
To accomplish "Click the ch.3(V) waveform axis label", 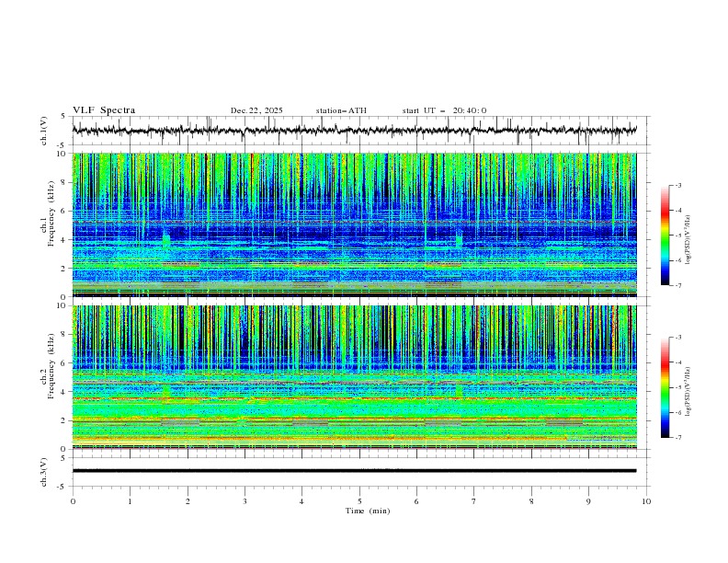I will tap(44, 471).
